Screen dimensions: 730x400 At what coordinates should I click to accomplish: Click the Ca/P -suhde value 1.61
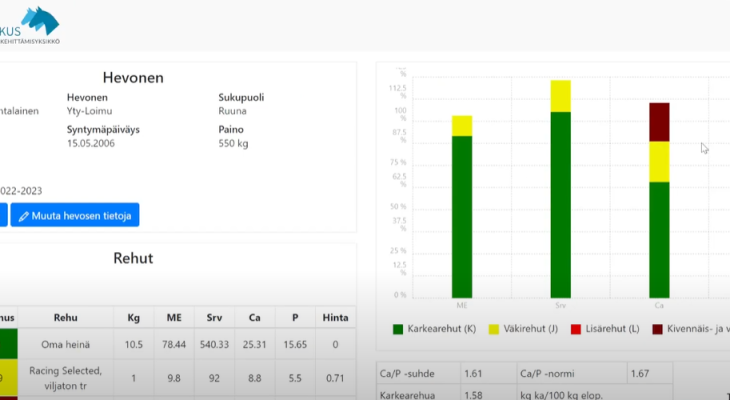point(475,372)
